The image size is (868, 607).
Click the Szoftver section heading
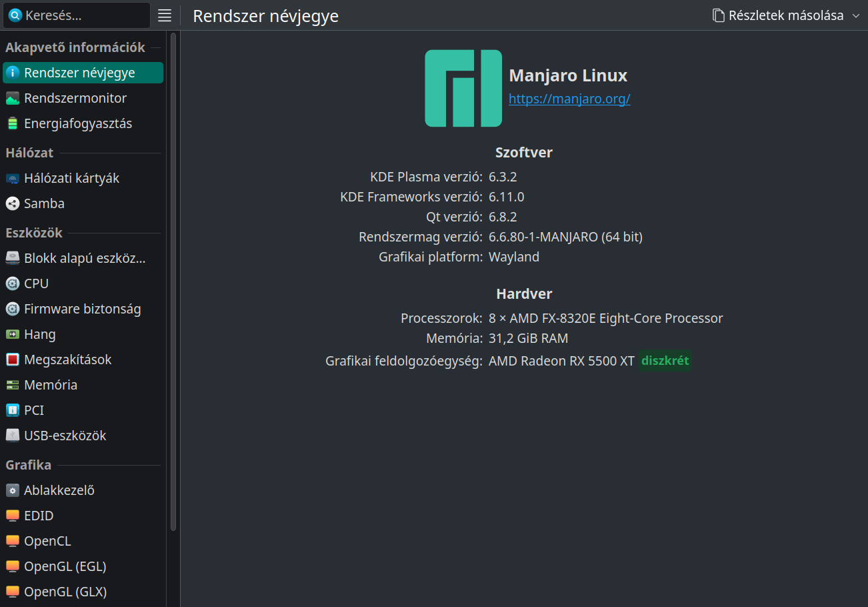click(x=524, y=152)
